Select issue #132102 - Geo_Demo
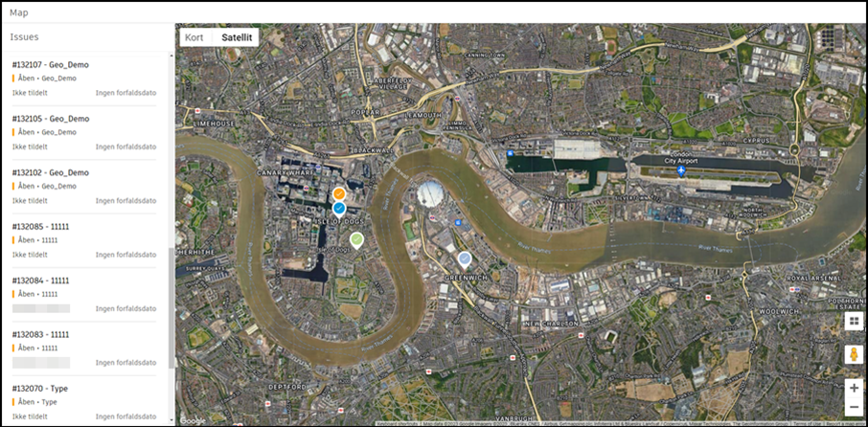868x427 pixels. pos(84,187)
